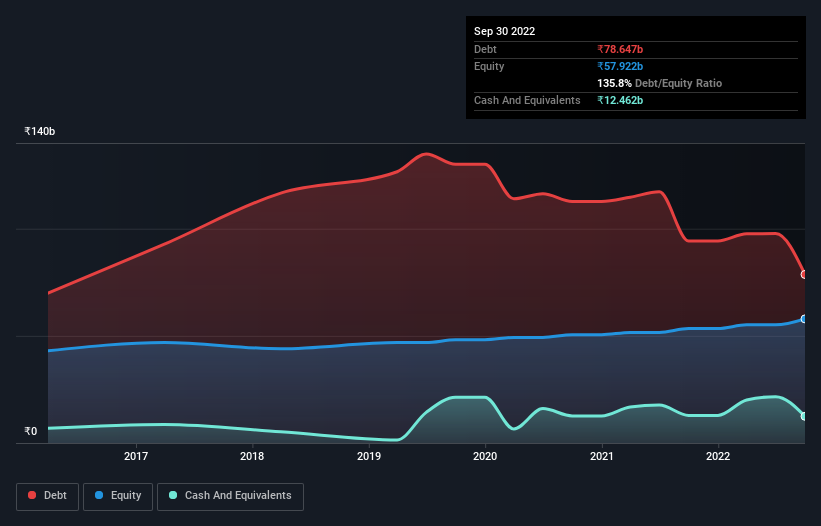
Task: Click the 2022 axis label
Action: click(718, 456)
